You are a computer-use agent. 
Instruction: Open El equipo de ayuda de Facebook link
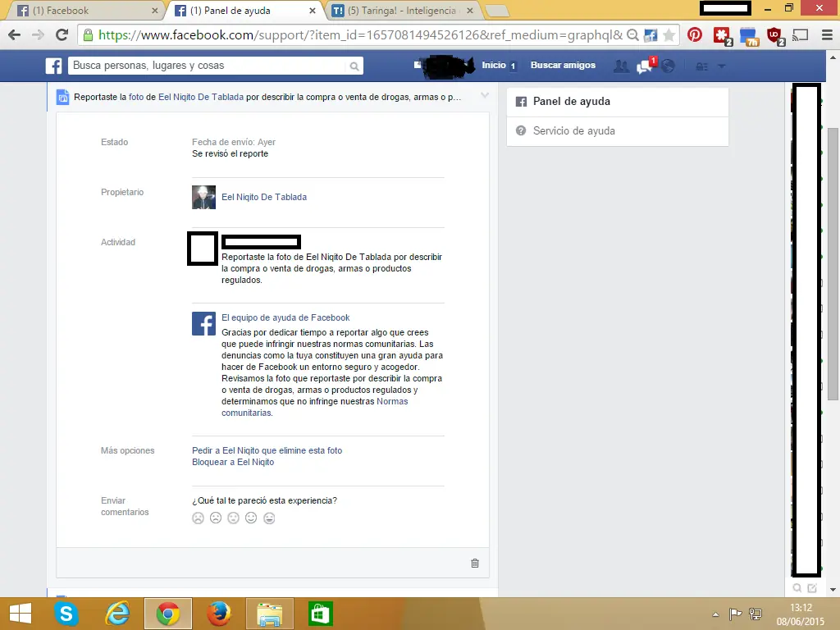[285, 317]
